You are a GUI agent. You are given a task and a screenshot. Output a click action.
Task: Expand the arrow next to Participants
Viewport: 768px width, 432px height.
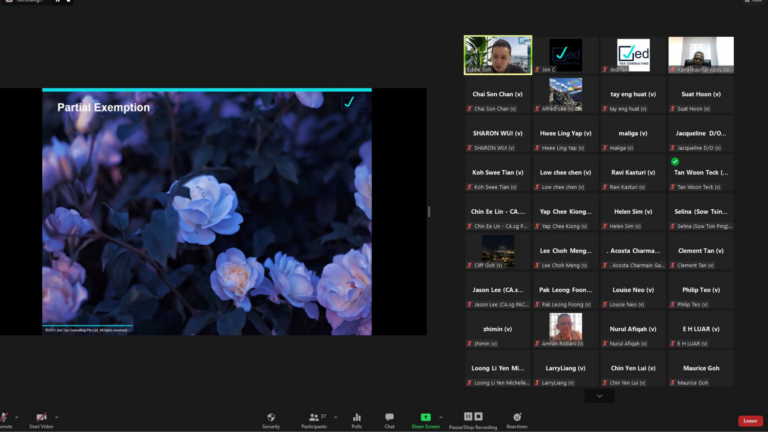pyautogui.click(x=336, y=417)
